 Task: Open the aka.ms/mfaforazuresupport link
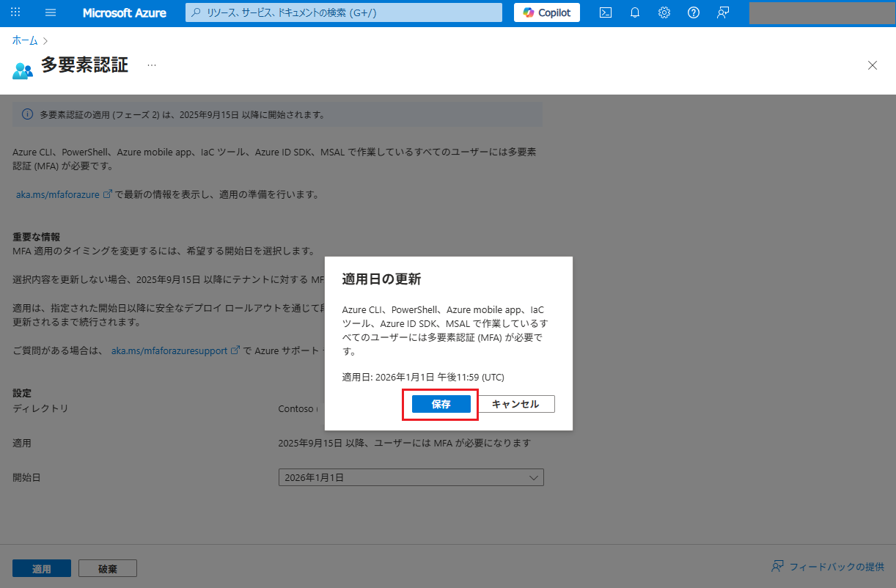[170, 350]
